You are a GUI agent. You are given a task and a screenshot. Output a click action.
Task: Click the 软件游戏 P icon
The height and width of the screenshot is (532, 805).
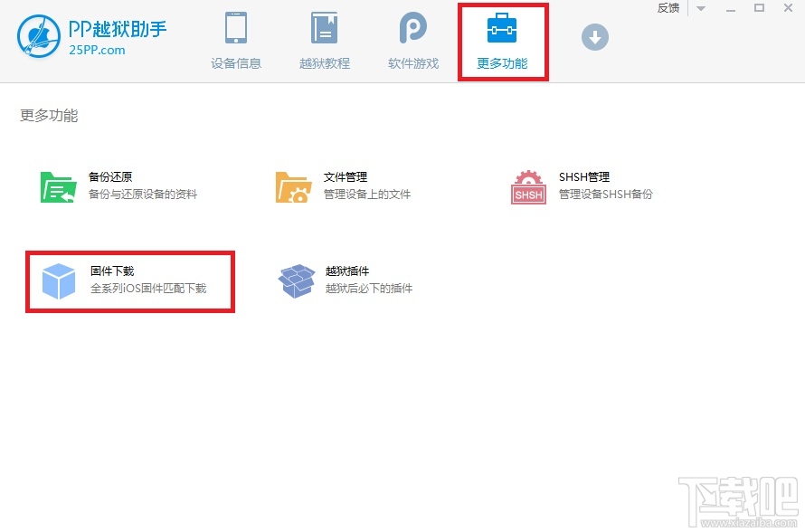pos(412,28)
